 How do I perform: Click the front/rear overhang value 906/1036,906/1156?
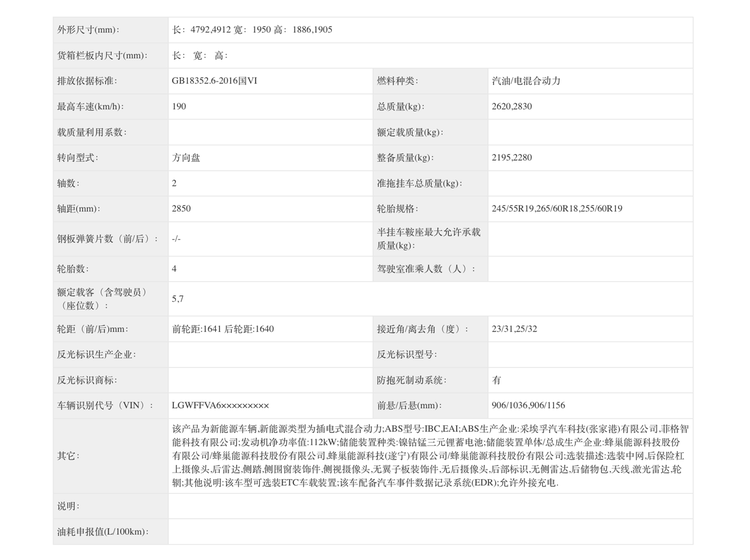(528, 406)
